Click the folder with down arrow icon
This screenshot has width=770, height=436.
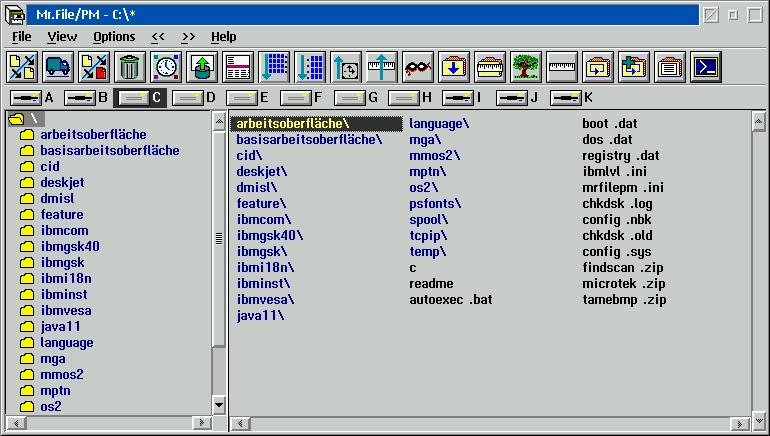coord(453,67)
